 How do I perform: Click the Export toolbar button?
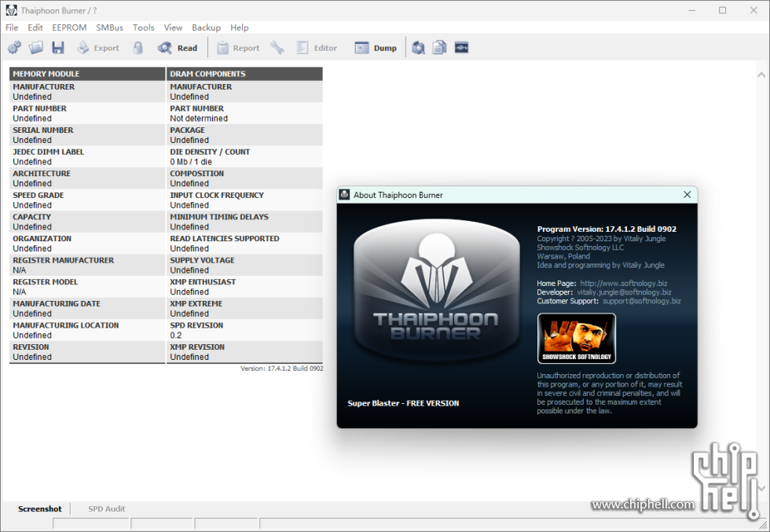point(98,48)
